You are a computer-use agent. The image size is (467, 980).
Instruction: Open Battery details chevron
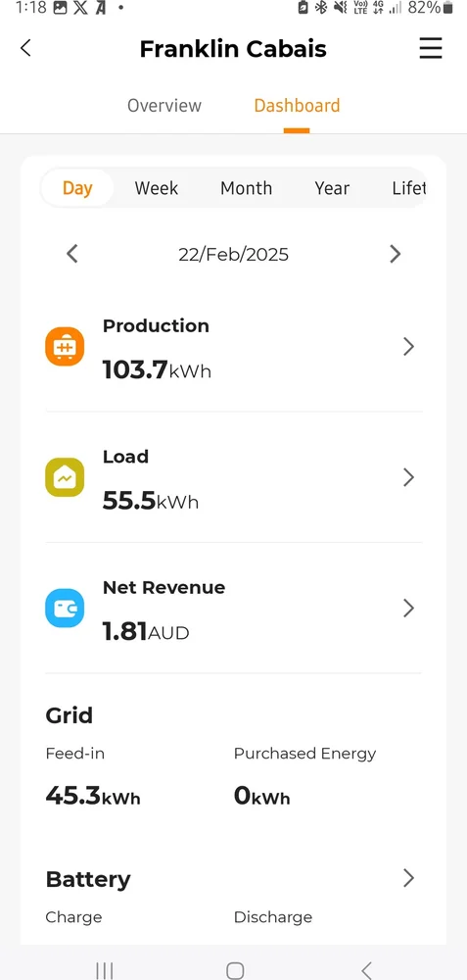pos(408,878)
